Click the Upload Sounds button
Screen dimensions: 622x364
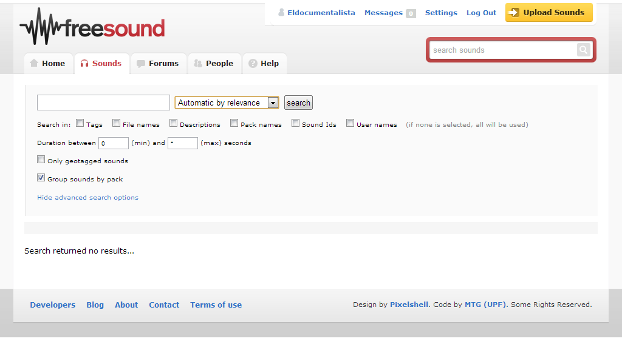pyautogui.click(x=549, y=12)
